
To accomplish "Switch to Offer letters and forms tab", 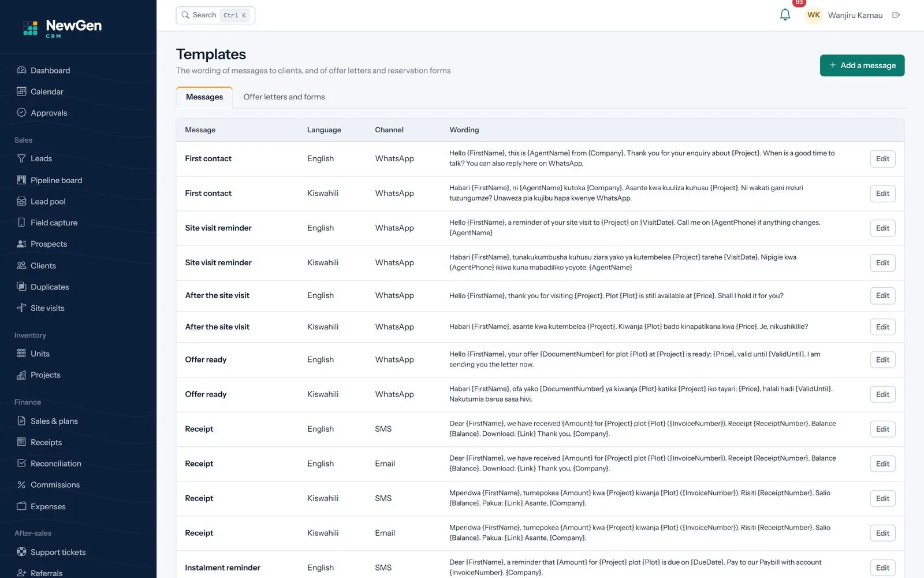I will (284, 97).
